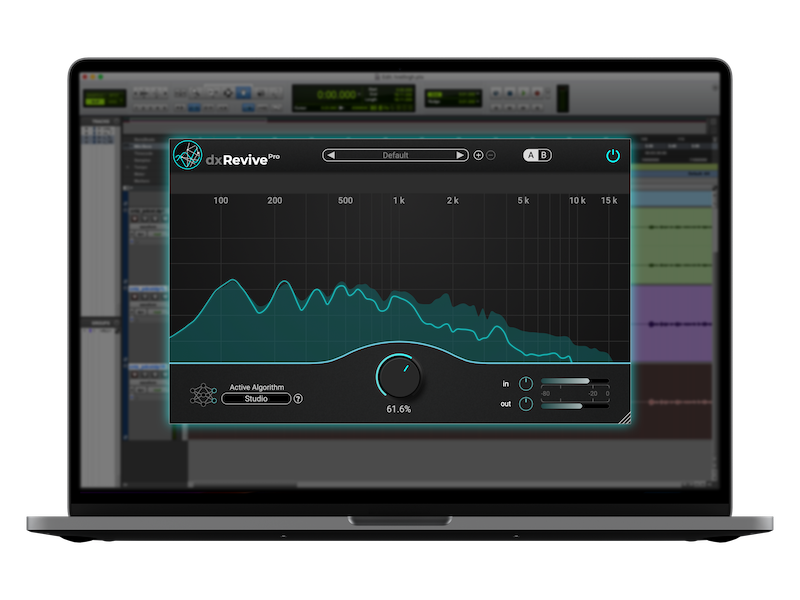Switch to the A comparison state
800x600 pixels.
point(531,156)
